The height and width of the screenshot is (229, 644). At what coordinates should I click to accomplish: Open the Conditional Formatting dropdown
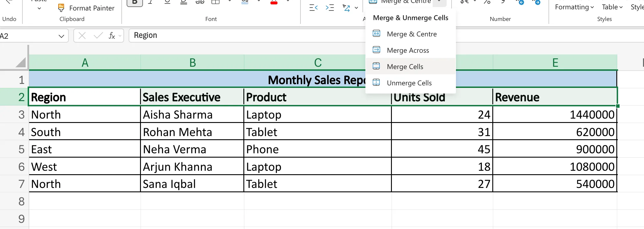[x=574, y=7]
